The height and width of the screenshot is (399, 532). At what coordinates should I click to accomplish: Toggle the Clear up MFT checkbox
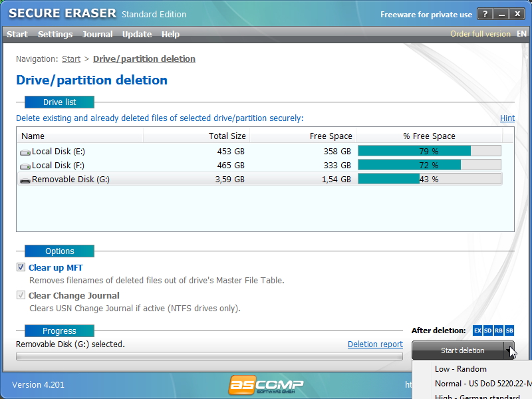point(21,267)
